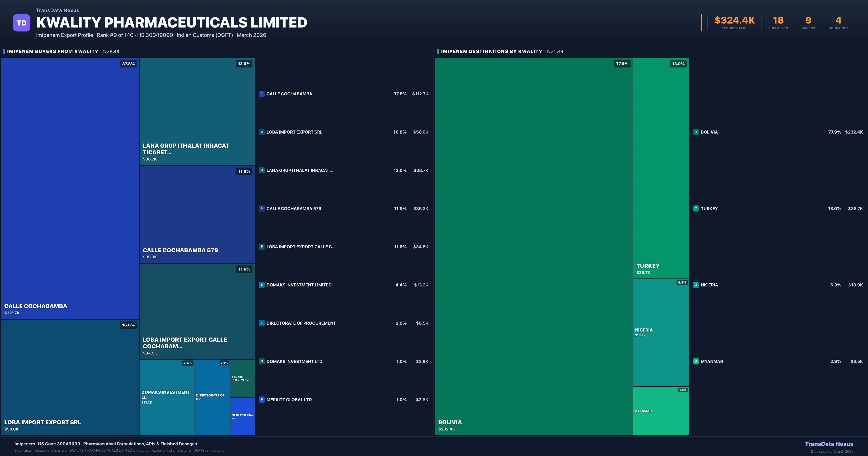Select the LOBA IMPORT EXPORT SRL treemap block

click(x=70, y=377)
